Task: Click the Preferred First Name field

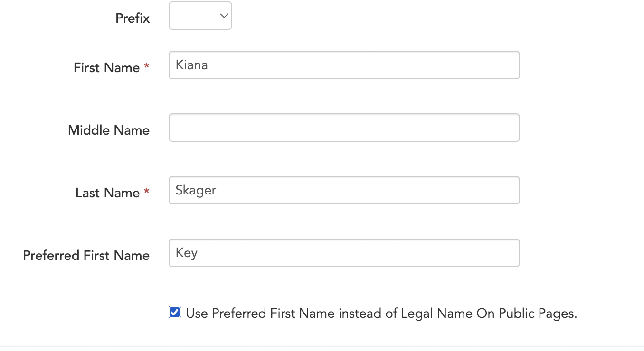Action: coord(344,253)
